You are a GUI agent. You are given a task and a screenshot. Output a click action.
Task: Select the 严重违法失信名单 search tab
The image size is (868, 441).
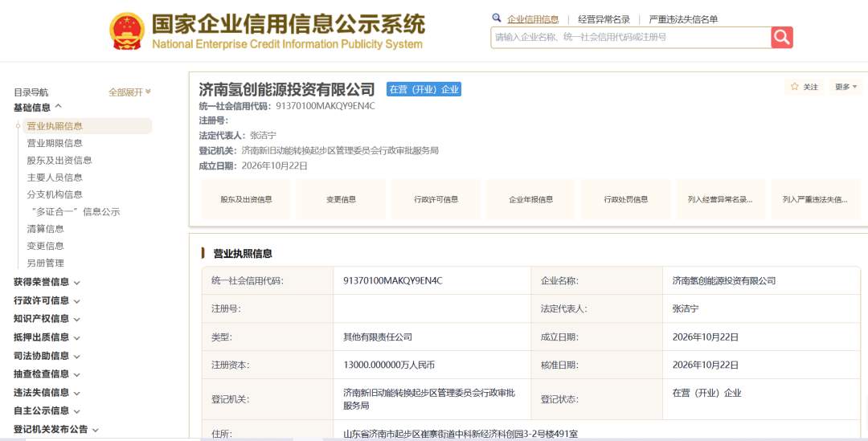(683, 19)
